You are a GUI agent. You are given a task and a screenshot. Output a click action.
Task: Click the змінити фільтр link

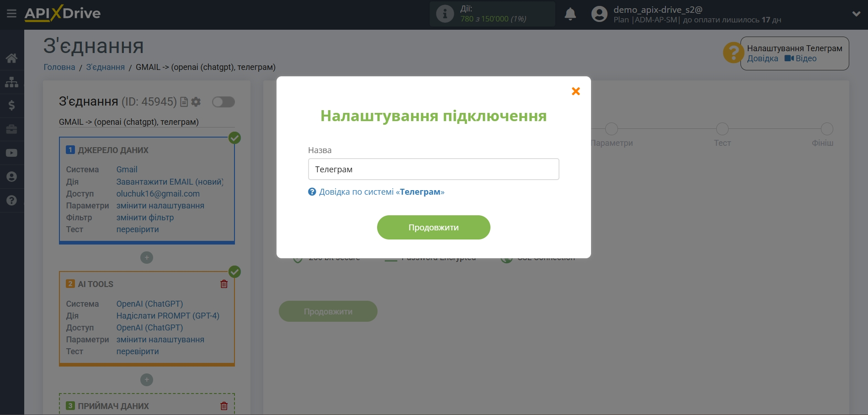[145, 218]
